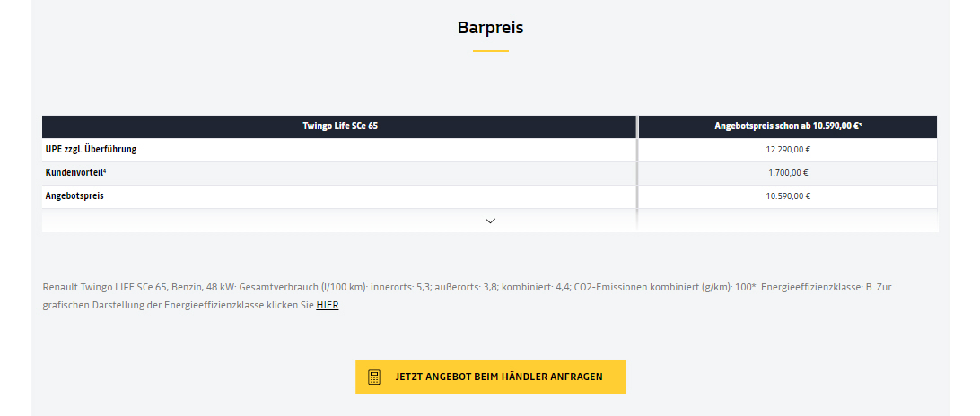Click the calculator icon on the yellow button

point(373,377)
